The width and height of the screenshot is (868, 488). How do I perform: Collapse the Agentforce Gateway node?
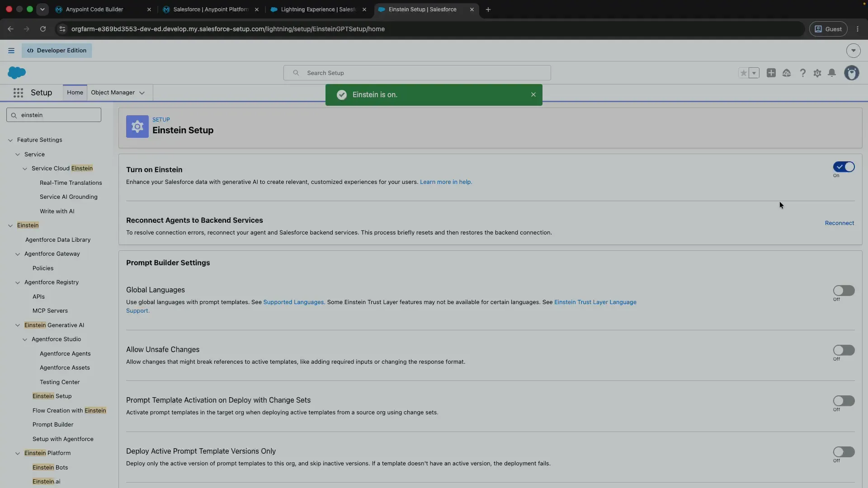tap(18, 254)
